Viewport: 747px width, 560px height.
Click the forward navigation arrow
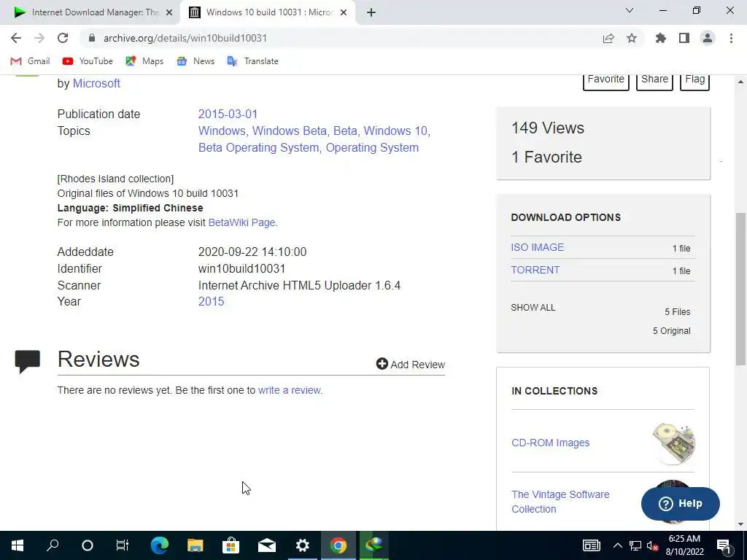coord(39,38)
